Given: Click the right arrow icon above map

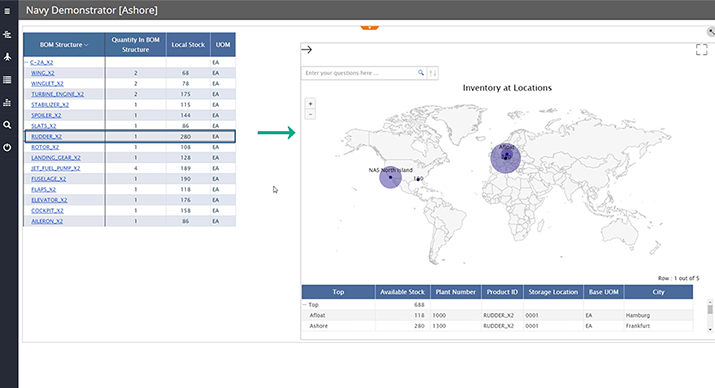Looking at the screenshot, I should point(307,49).
